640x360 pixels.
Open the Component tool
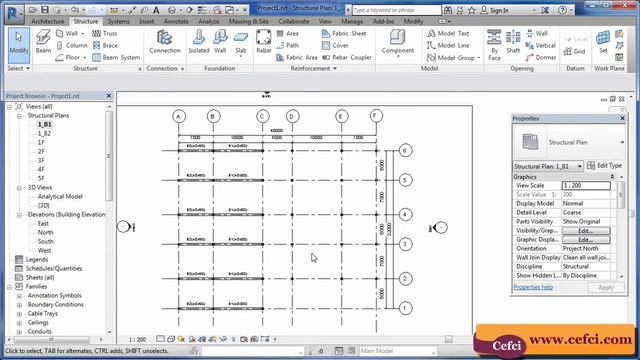(398, 42)
